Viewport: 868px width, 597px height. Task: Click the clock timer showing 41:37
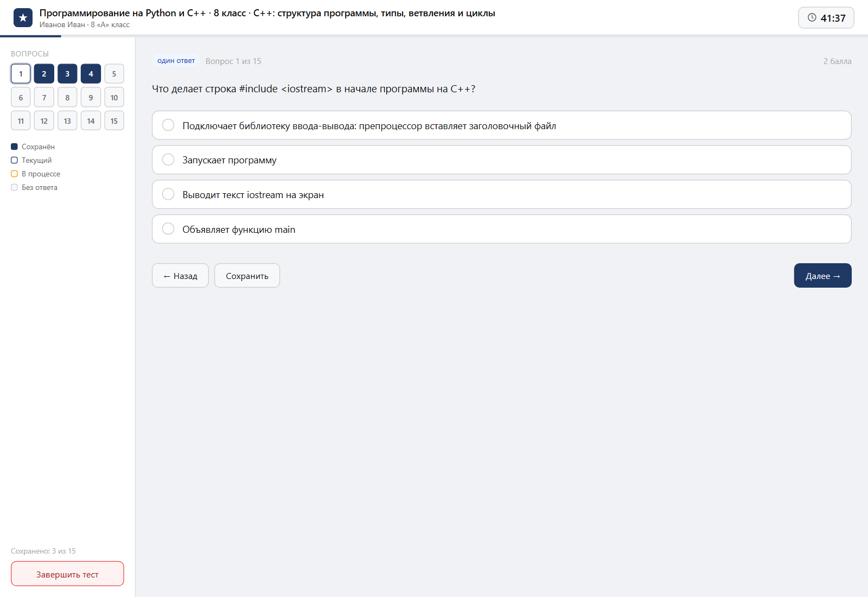[x=826, y=18]
